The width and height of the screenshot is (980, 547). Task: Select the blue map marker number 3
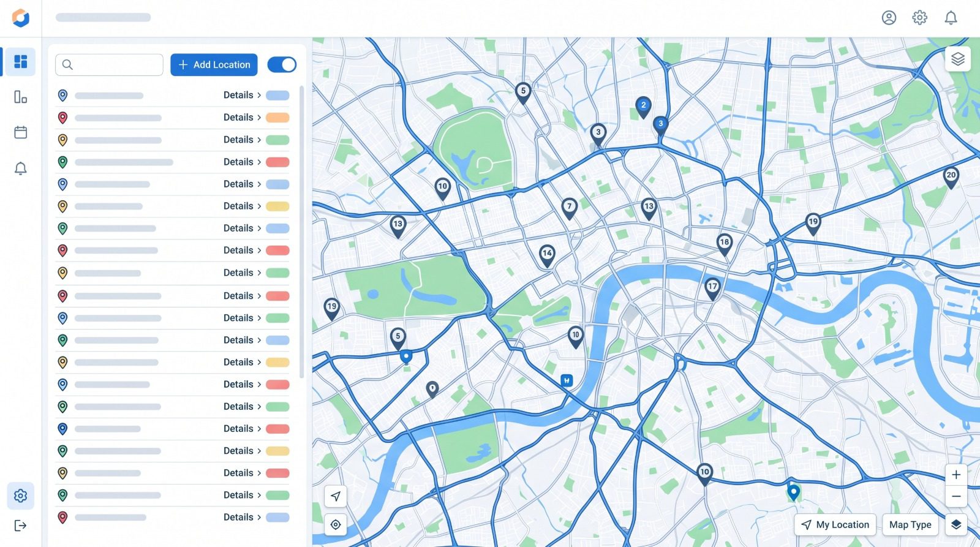coord(660,125)
